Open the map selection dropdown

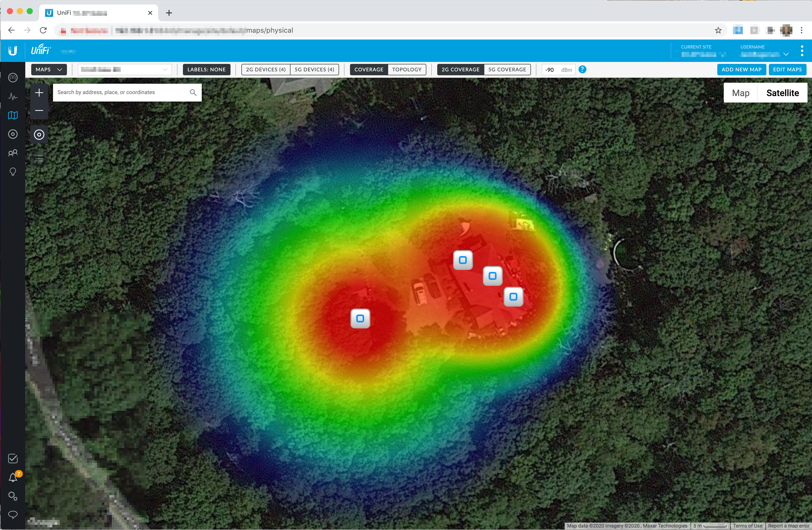pos(124,70)
